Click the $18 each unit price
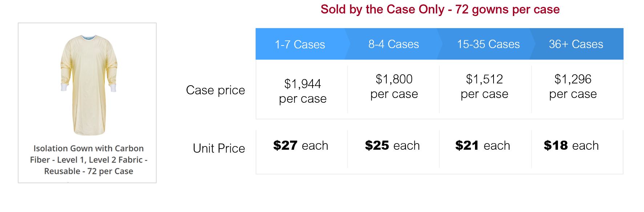 coord(571,146)
